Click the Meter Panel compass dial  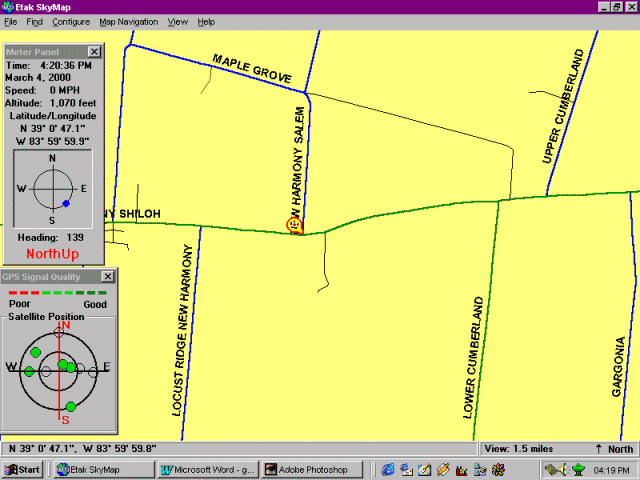pos(53,189)
